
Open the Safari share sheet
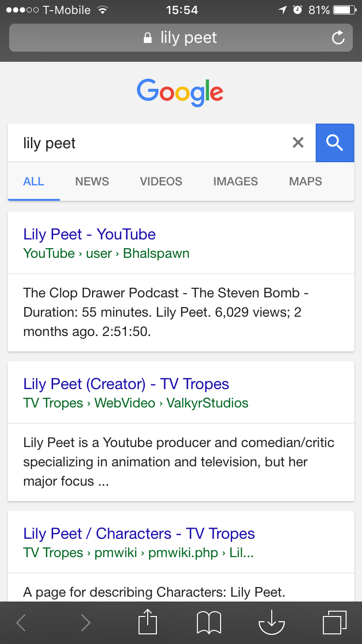click(x=148, y=622)
